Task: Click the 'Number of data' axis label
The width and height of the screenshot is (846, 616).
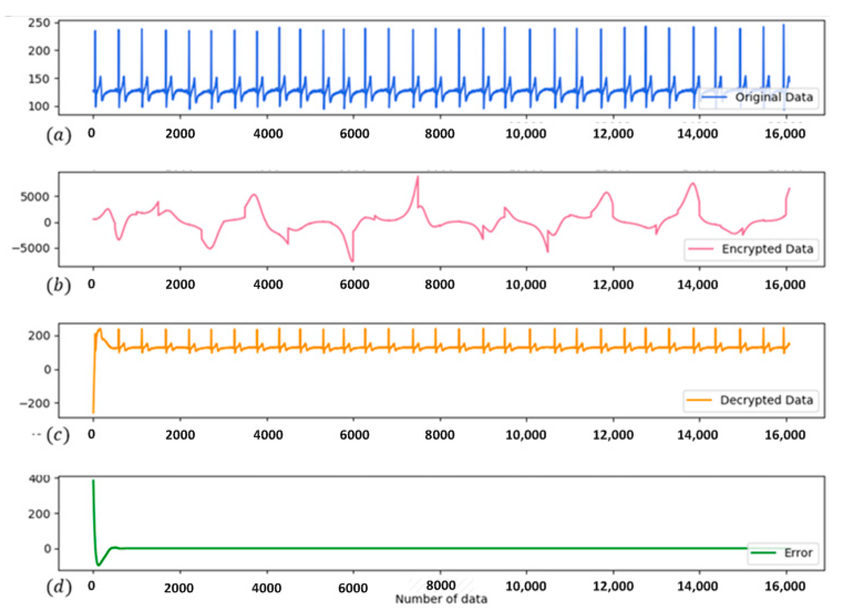Action: 441,599
